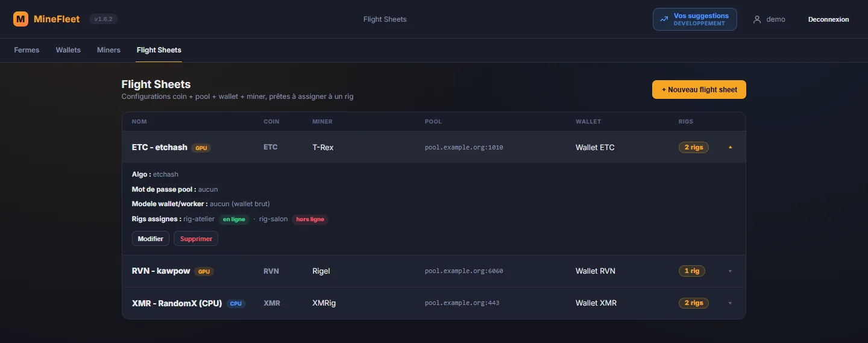868x343 pixels.
Task: Click the Flight Sheets page heading
Action: (x=156, y=84)
